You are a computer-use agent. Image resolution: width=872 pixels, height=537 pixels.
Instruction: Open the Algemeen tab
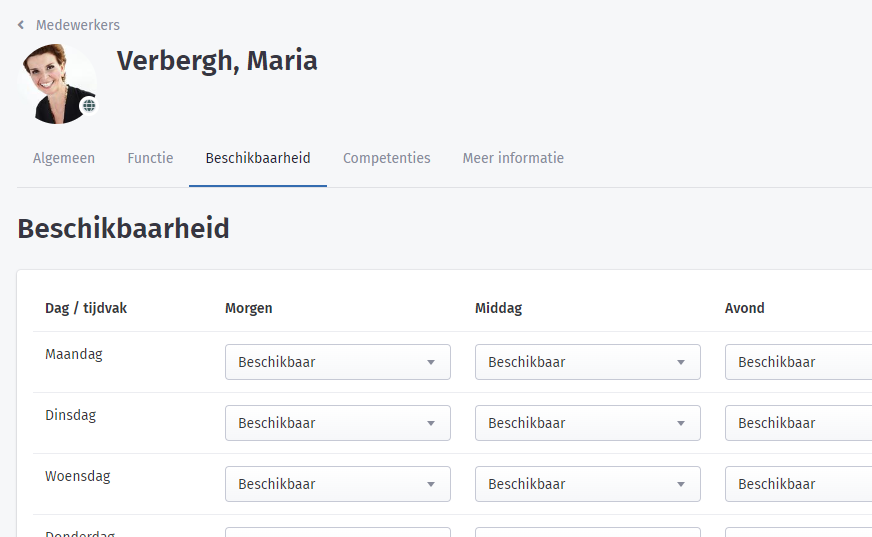[x=64, y=158]
